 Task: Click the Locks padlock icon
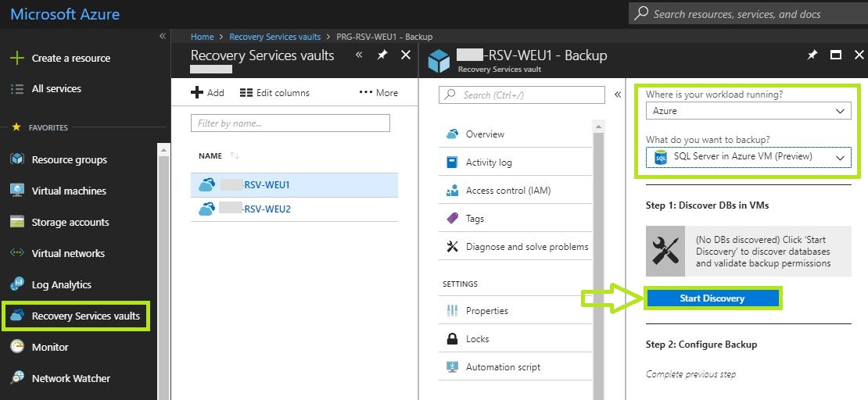[452, 338]
